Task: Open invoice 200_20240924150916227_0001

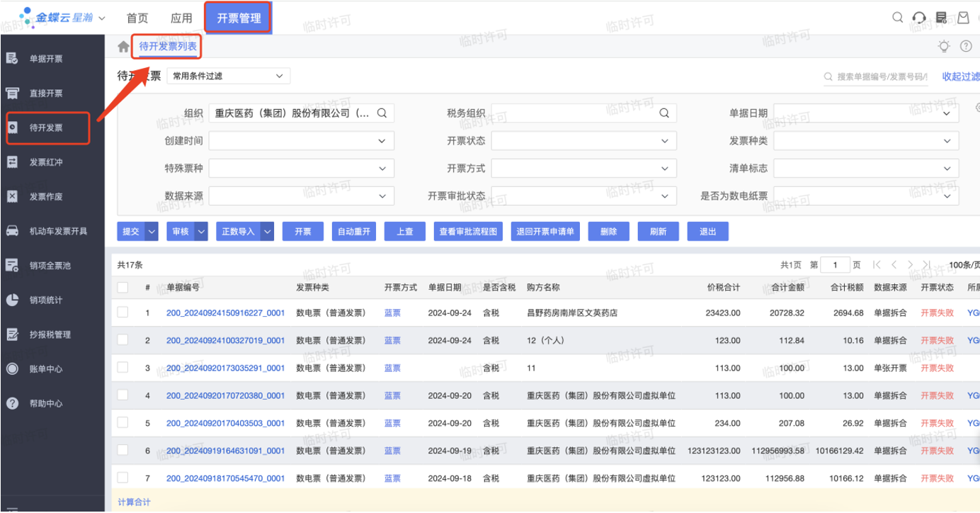Action: (x=225, y=312)
